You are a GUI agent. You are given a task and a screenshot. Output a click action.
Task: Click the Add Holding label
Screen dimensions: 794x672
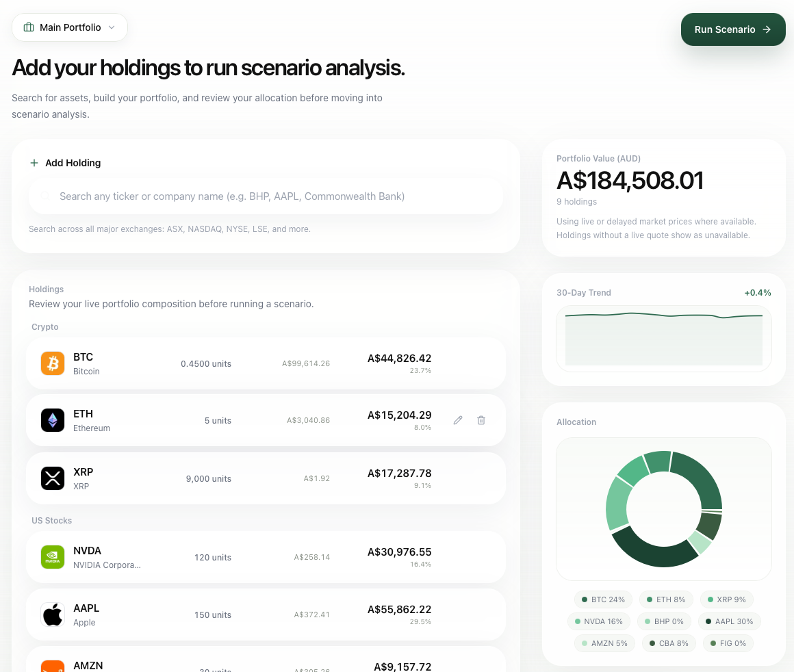[73, 163]
